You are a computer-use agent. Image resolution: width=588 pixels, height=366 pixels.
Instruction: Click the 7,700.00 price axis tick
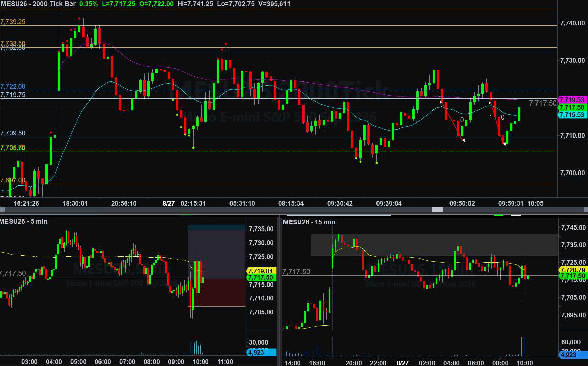pos(572,173)
